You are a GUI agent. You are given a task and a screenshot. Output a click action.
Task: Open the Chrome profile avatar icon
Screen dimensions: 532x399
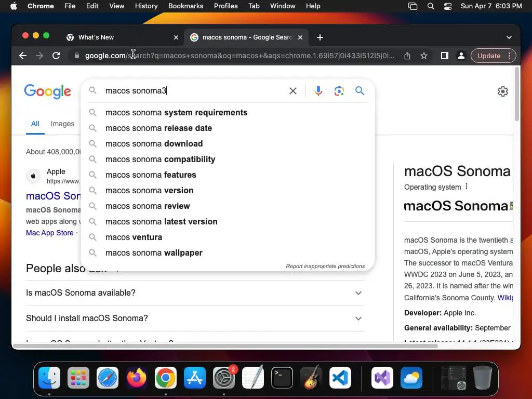[x=461, y=56]
